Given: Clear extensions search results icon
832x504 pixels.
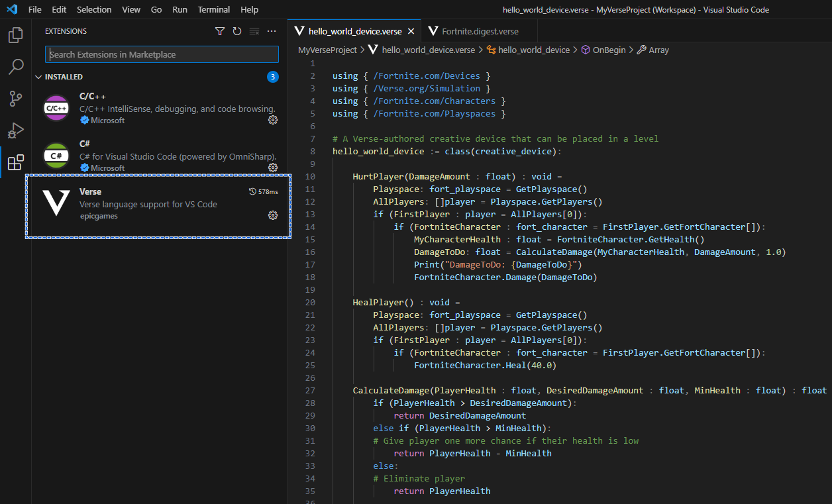Looking at the screenshot, I should pos(254,31).
